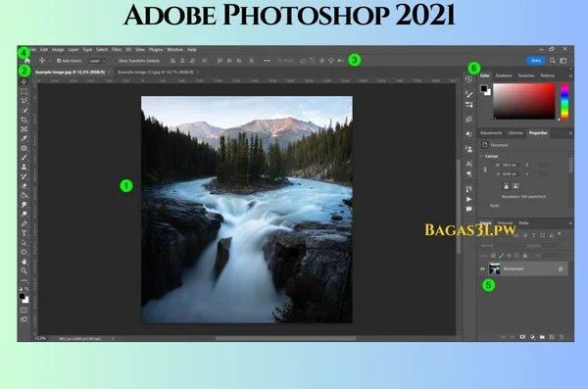Set canvas orientation to landscape
588x389 pixels.
click(516, 186)
